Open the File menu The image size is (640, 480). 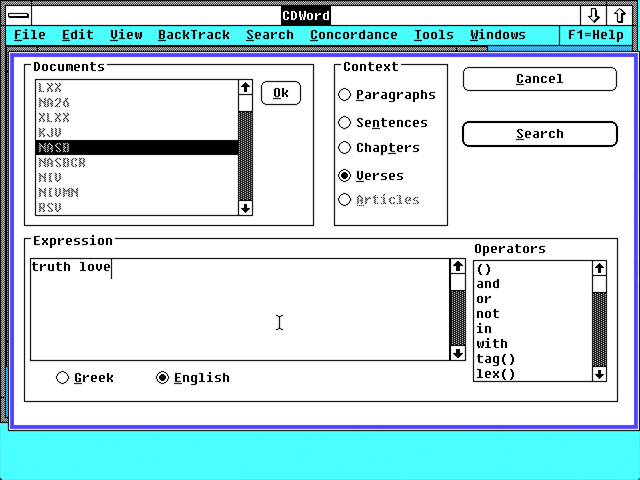(x=29, y=35)
